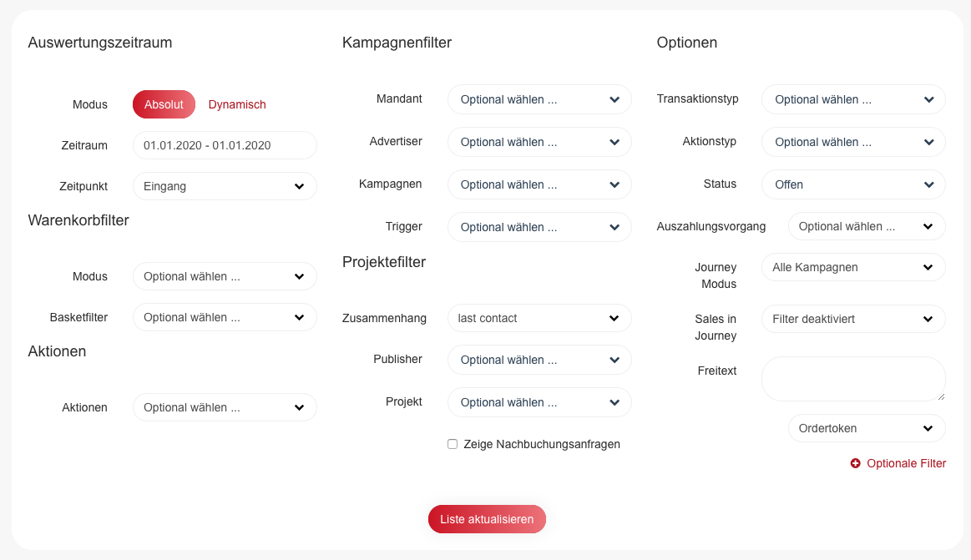Switch Modus to Dynamisch
971x560 pixels.
pos(237,104)
